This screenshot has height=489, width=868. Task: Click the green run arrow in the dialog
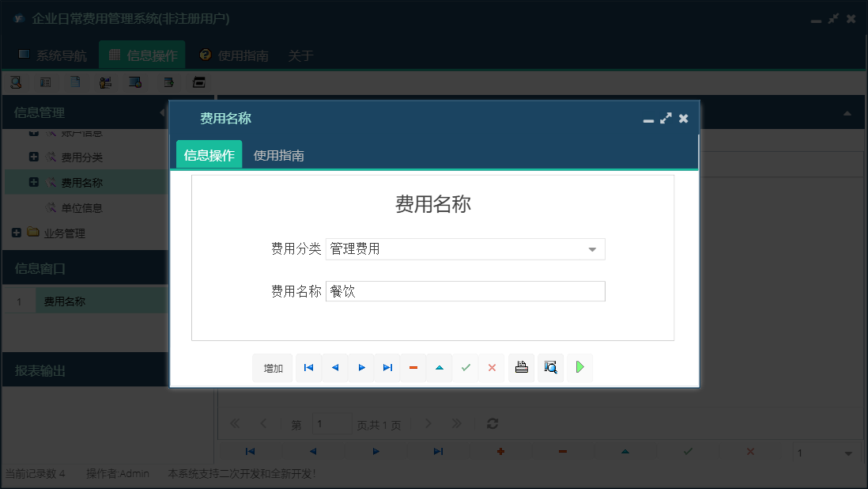[x=579, y=367]
